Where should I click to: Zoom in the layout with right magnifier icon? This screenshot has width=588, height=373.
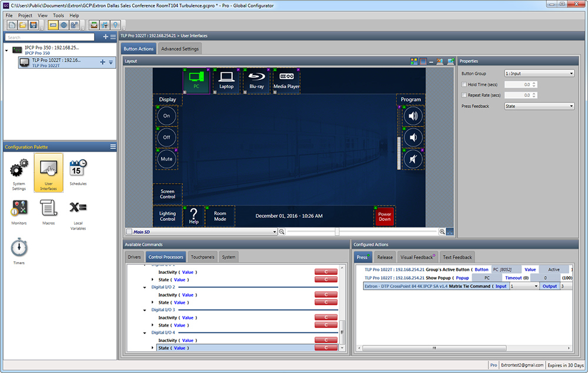(x=442, y=232)
